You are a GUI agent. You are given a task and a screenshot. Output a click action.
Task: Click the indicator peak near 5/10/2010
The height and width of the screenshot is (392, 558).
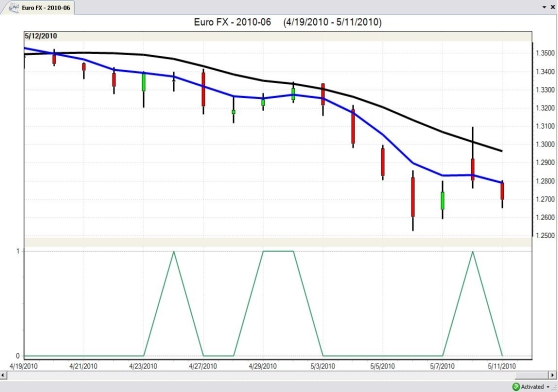tap(473, 252)
